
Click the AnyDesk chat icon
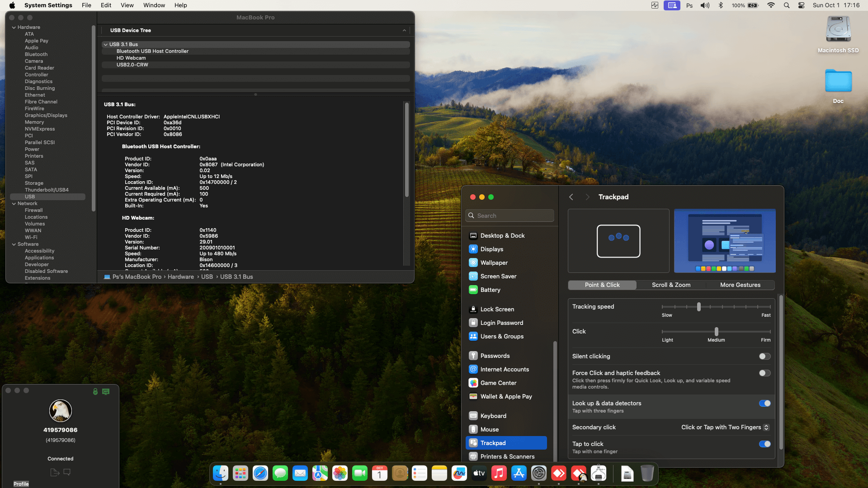pos(67,472)
